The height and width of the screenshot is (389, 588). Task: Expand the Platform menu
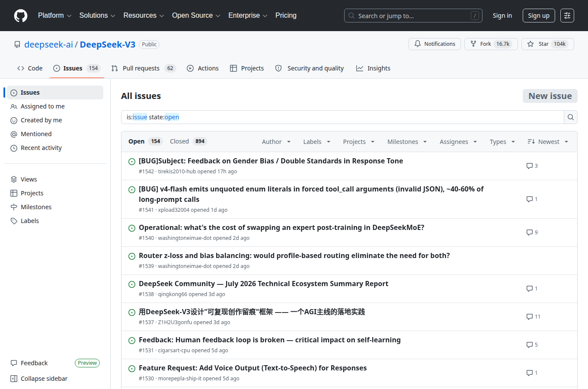click(x=54, y=16)
